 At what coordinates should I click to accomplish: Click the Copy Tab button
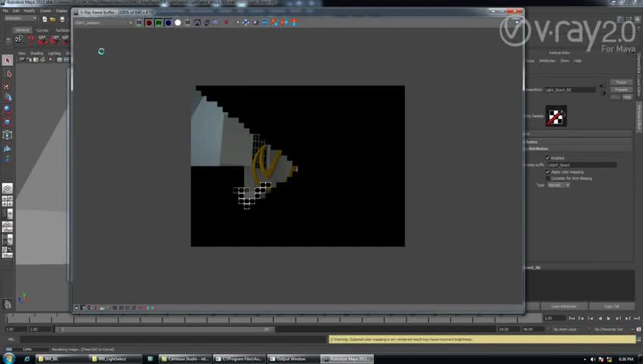[611, 306]
